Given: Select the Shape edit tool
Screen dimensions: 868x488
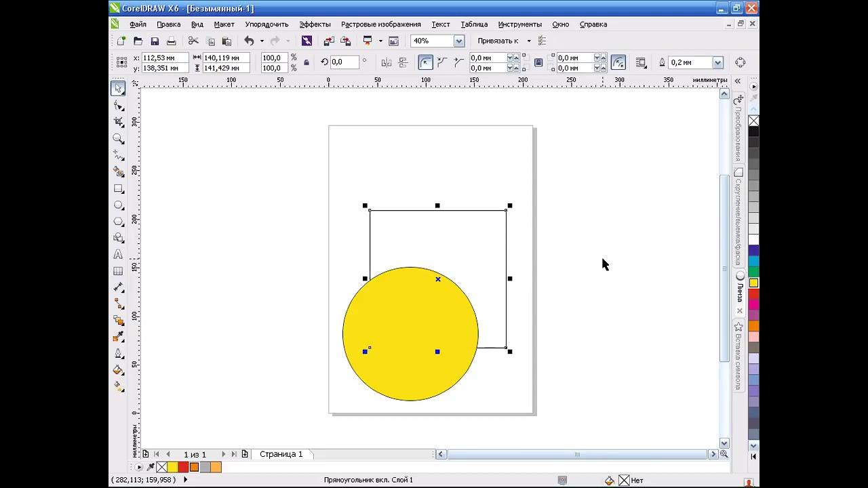Looking at the screenshot, I should [x=119, y=106].
